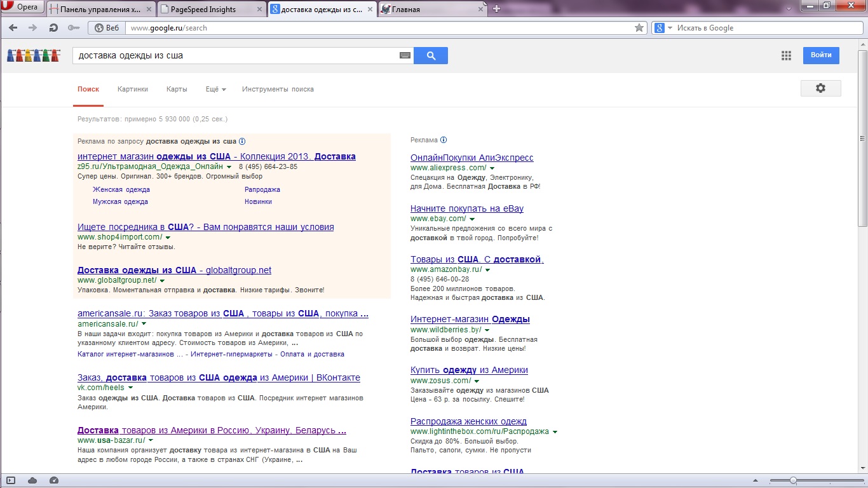Close the 'Панель управления х...' tab

coord(148,9)
